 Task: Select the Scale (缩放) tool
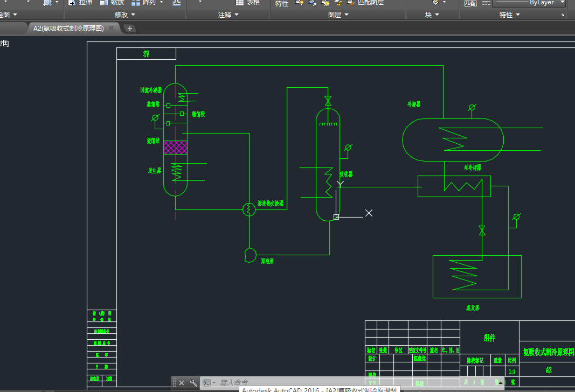(x=112, y=3)
